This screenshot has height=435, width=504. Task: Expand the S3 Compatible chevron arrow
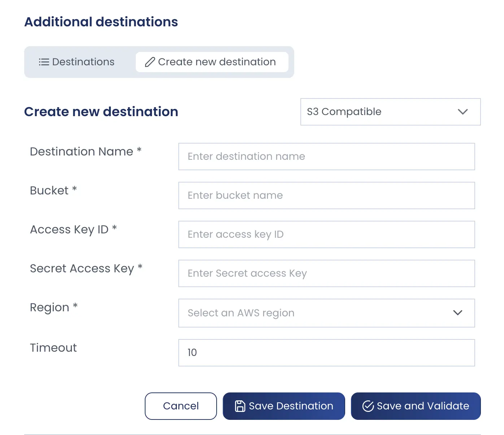462,112
